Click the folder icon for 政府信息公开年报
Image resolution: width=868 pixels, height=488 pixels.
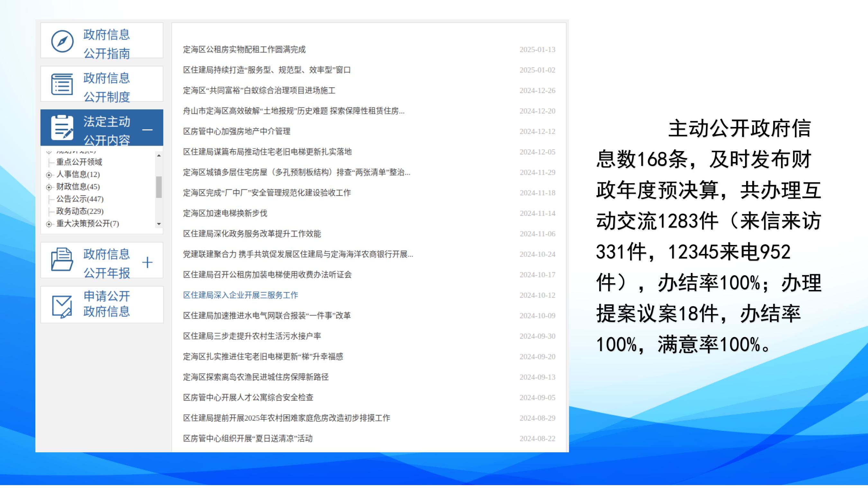pyautogui.click(x=62, y=259)
